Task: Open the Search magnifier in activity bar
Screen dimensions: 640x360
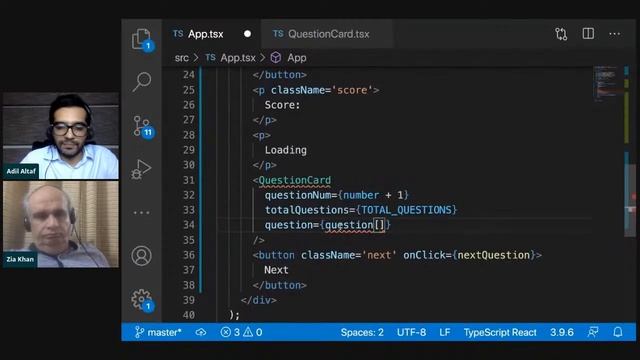Action: 142,82
